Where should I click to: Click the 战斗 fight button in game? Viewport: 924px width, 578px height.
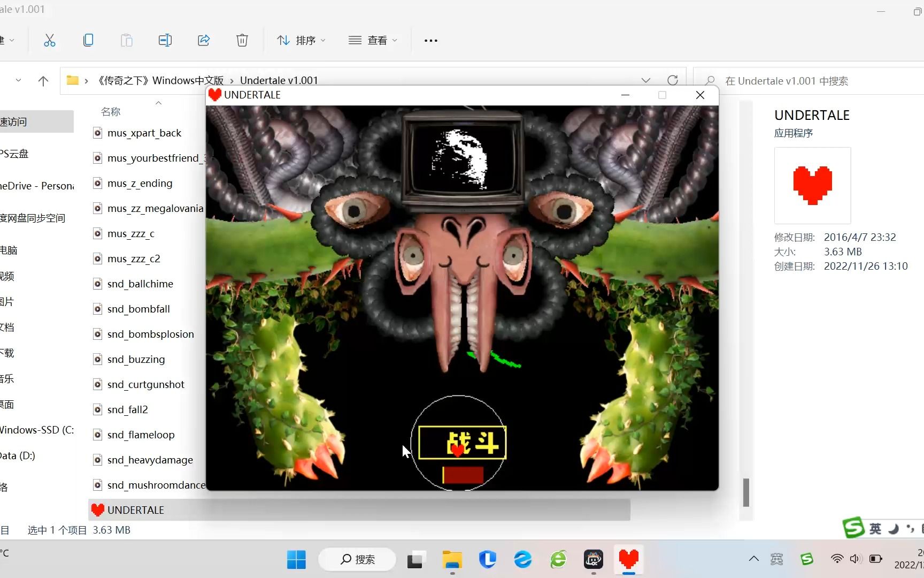463,443
